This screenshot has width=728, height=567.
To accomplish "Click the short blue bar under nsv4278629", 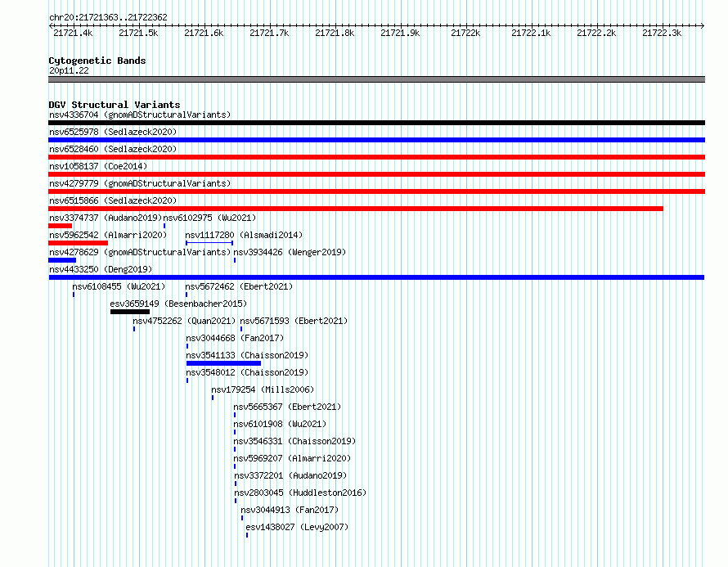I will pos(62,260).
